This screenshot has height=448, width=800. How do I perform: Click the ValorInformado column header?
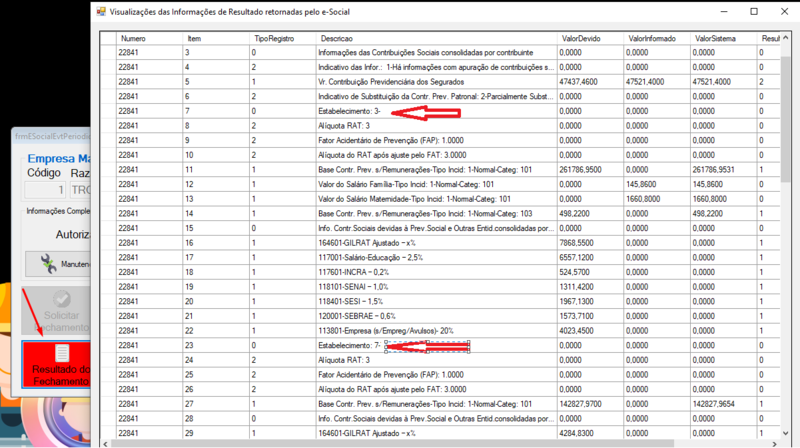point(657,38)
